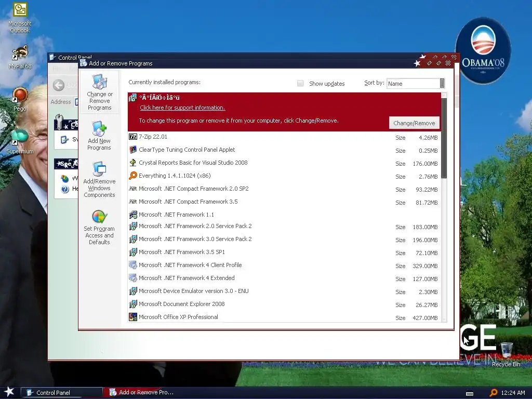Click the Obama '08 logo gadget

pos(483,51)
